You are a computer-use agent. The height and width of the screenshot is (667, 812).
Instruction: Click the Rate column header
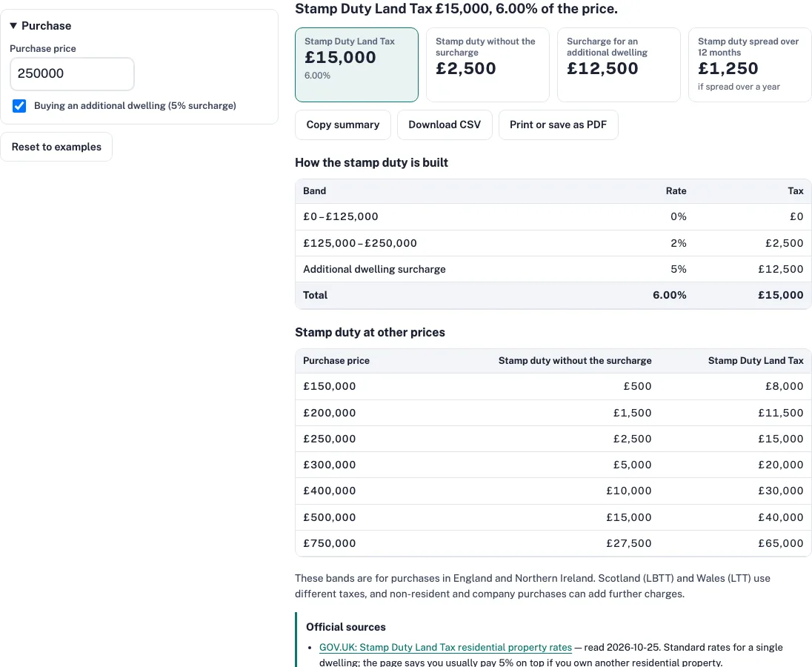tap(676, 191)
